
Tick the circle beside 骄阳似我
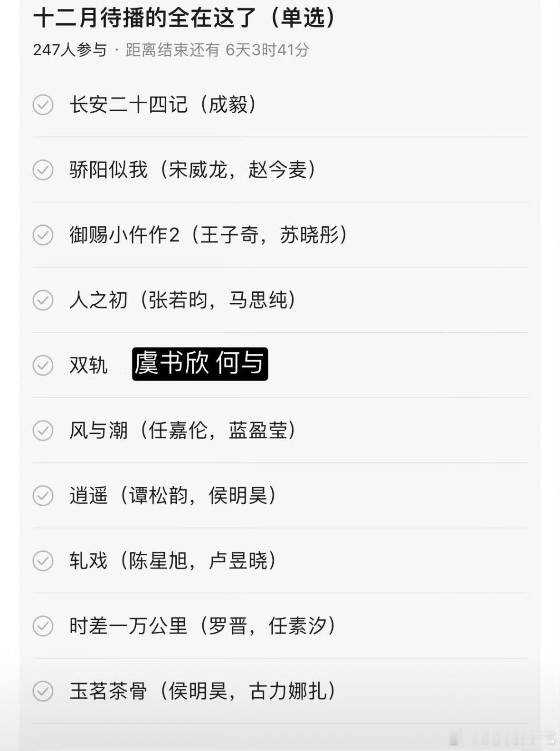point(43,170)
